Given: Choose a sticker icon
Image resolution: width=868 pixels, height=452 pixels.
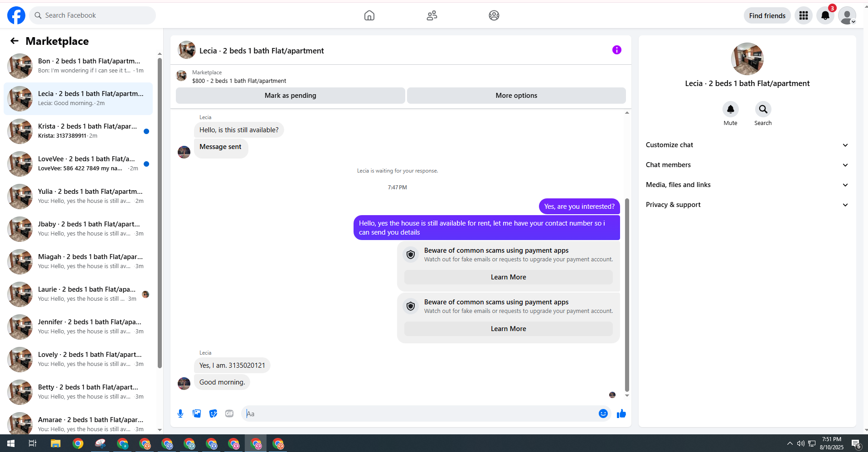Looking at the screenshot, I should (x=213, y=414).
